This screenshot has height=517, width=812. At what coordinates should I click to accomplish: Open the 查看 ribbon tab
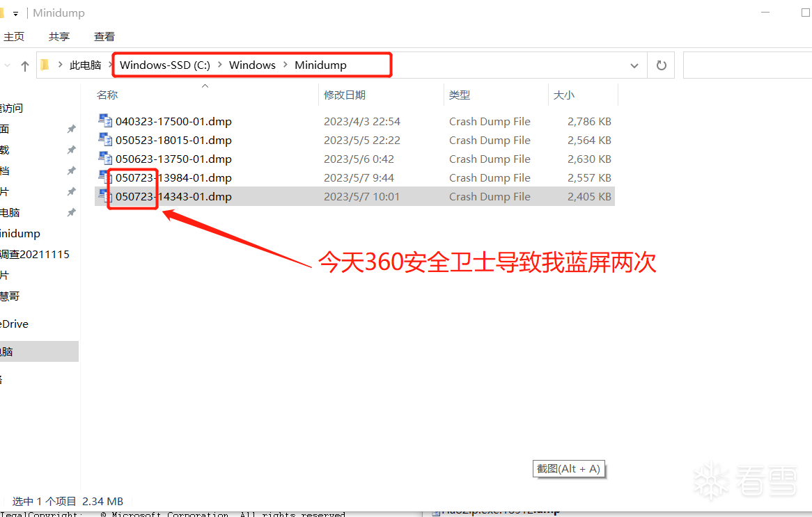pyautogui.click(x=104, y=37)
